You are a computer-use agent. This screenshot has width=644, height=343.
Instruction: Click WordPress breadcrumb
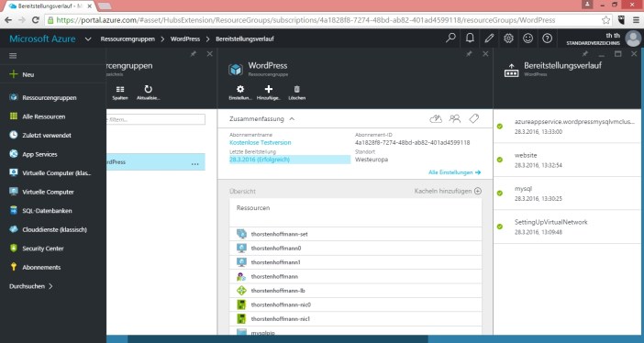point(185,39)
